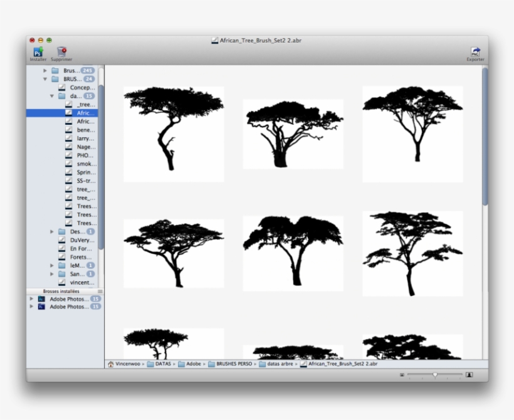Collapse the BRUS folder with 24 items
This screenshot has height=420, width=514.
coord(44,79)
